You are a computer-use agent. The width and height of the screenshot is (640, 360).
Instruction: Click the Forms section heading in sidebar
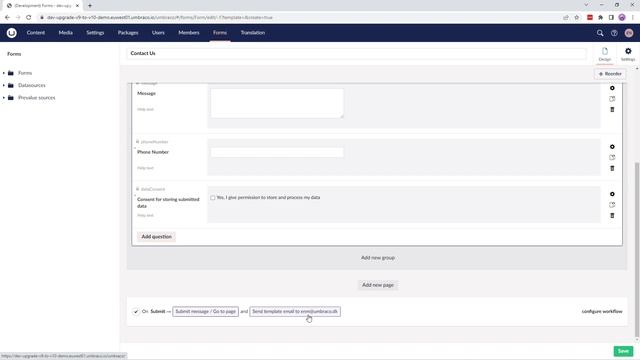[14, 54]
